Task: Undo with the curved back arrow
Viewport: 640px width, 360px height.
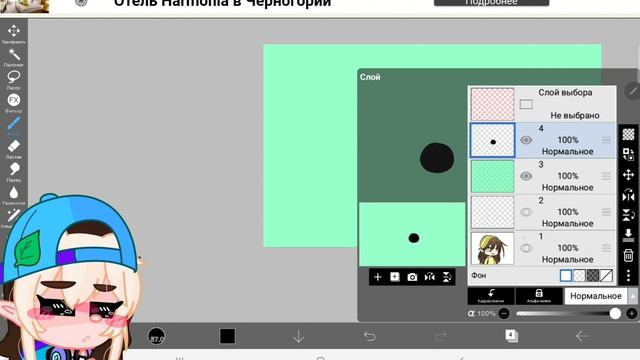Action: tap(369, 336)
